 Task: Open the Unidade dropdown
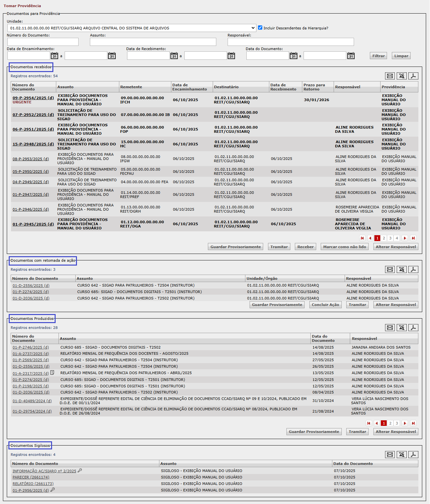tap(131, 28)
